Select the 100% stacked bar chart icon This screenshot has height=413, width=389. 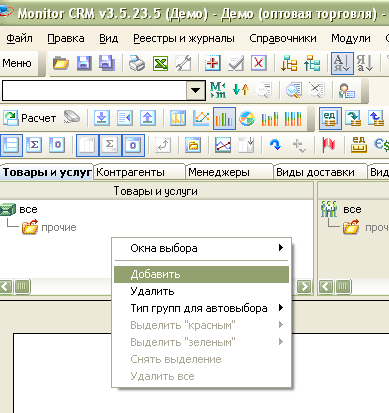pos(293,118)
